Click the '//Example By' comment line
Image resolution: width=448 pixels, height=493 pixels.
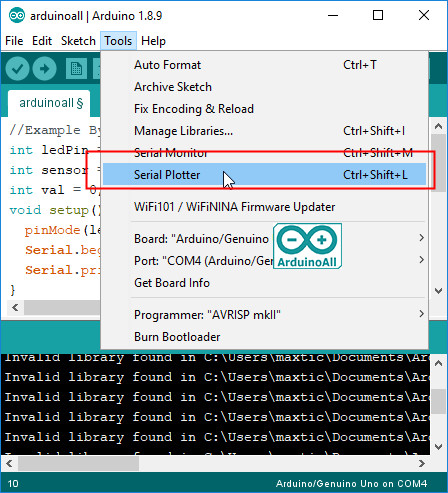pos(55,130)
